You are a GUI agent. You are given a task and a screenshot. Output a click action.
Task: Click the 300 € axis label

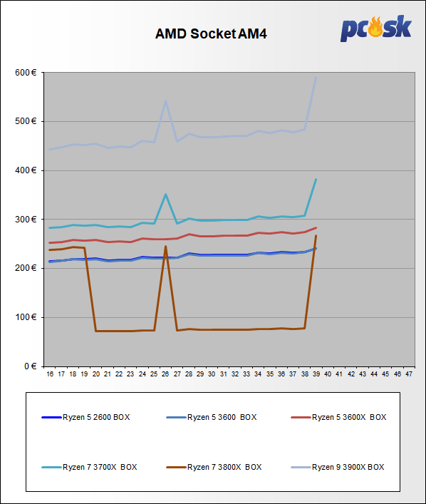click(26, 220)
